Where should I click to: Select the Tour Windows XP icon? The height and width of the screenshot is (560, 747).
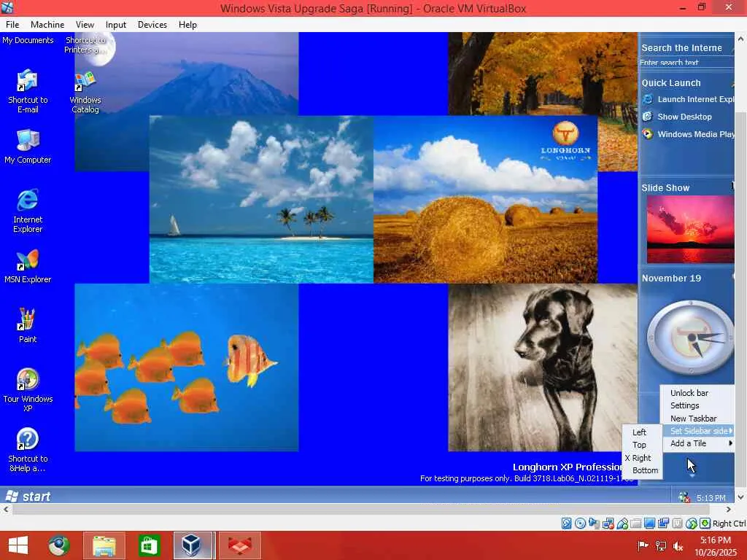[x=28, y=390]
